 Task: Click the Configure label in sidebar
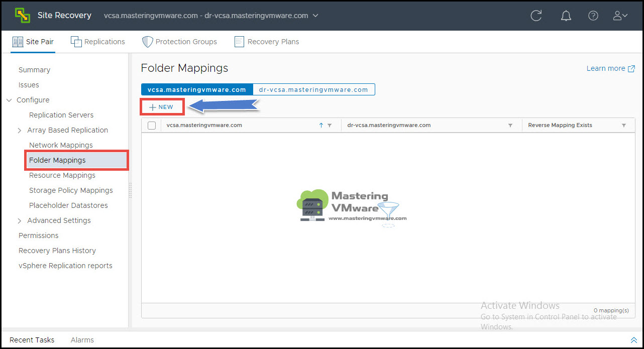coord(33,100)
